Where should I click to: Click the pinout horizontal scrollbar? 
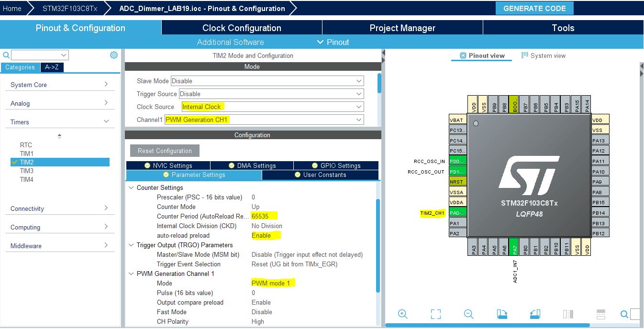click(487, 326)
